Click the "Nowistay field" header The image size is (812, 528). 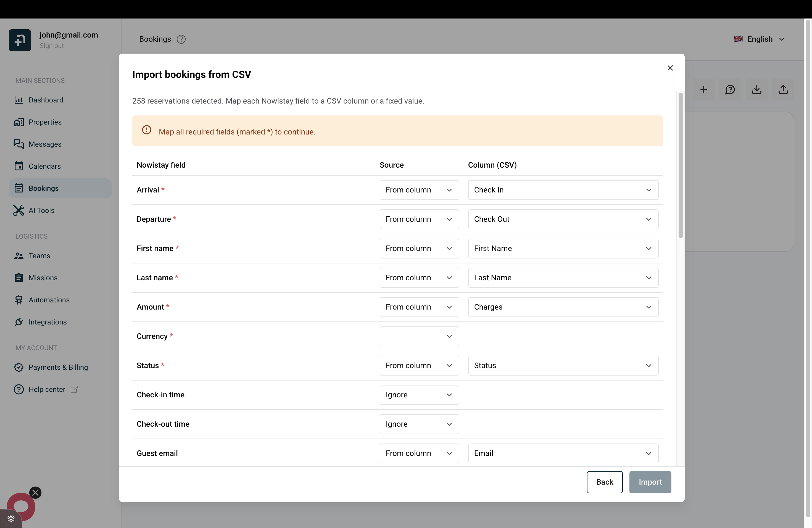tap(161, 165)
